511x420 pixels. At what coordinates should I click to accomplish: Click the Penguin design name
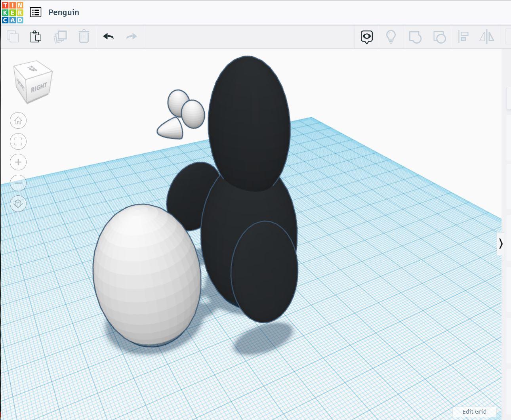(64, 12)
